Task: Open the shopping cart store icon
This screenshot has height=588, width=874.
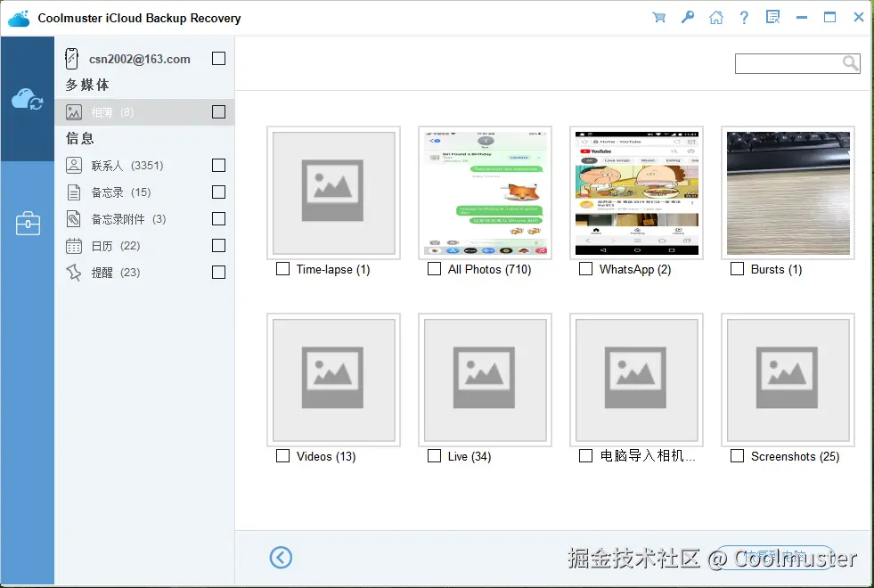Action: tap(658, 17)
